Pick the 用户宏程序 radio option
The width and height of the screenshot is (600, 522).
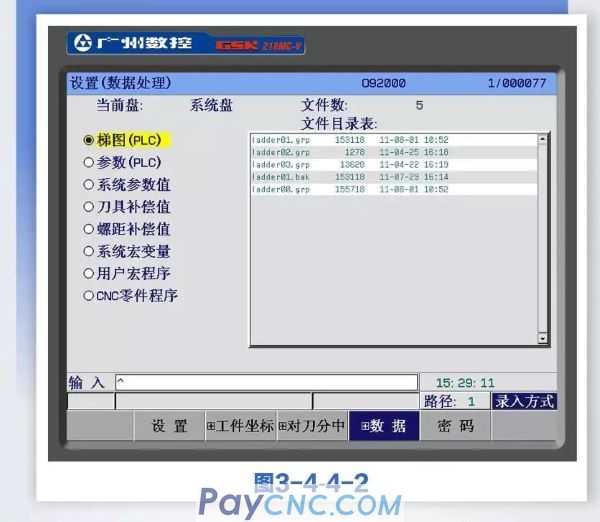(89, 273)
